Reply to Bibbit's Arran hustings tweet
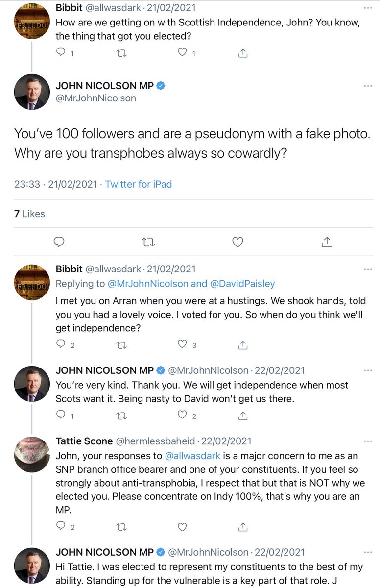This screenshot has height=588, width=380. coord(61,345)
